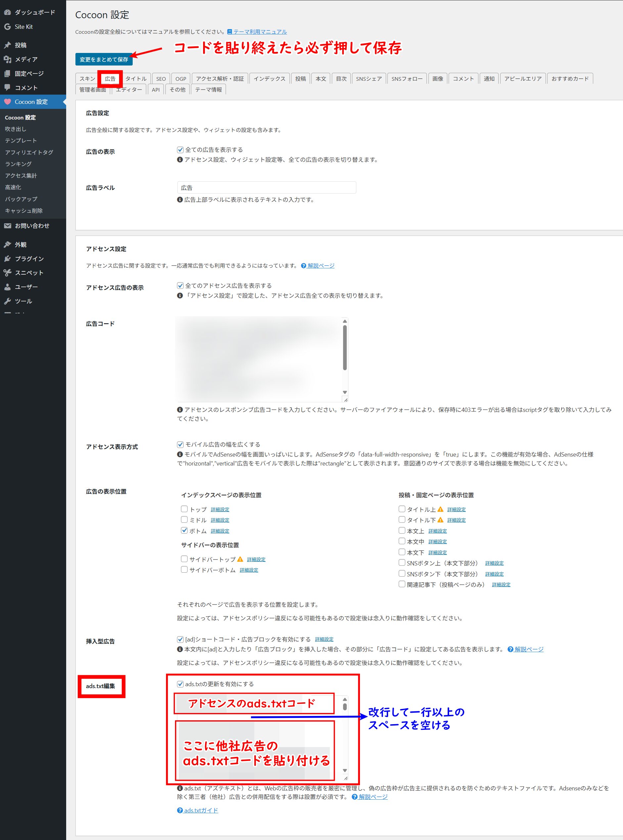Open 詳細設定 link next to ボトム
Viewport: 623px width, 840px height.
click(220, 531)
